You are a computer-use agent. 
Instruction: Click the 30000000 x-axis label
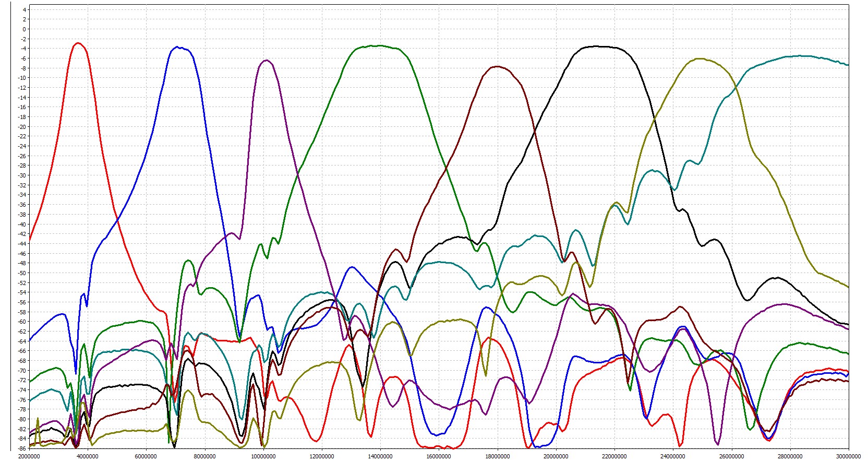(x=848, y=456)
